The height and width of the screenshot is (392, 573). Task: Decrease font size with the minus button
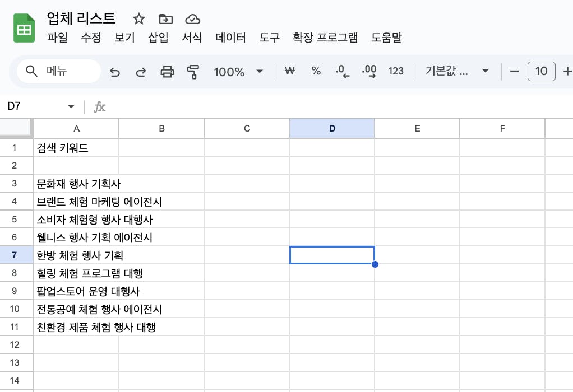click(515, 71)
